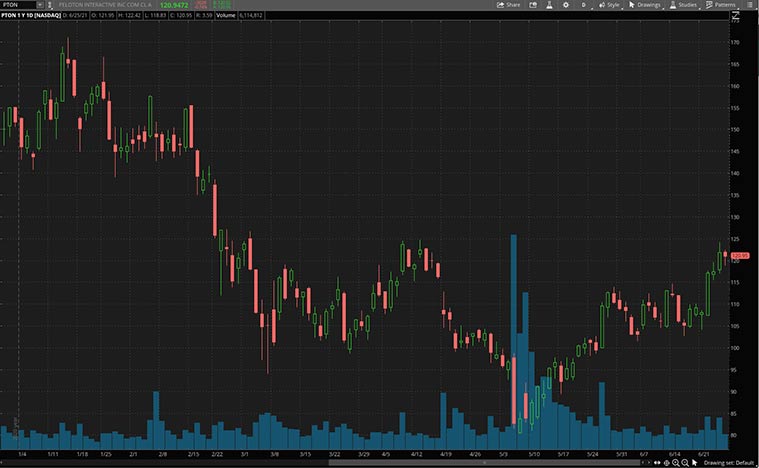
Task: Click the scroll left/right arrows control
Action: (646, 463)
